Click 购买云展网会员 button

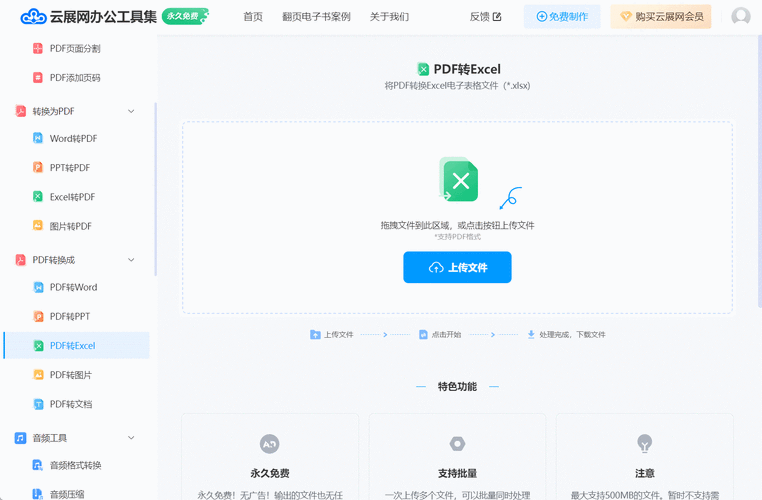[661, 17]
